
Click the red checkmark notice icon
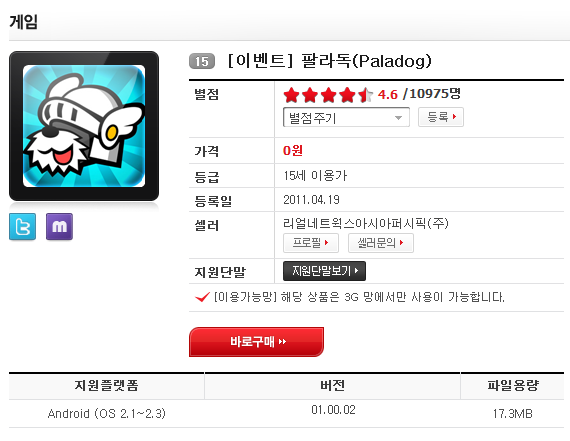click(202, 297)
